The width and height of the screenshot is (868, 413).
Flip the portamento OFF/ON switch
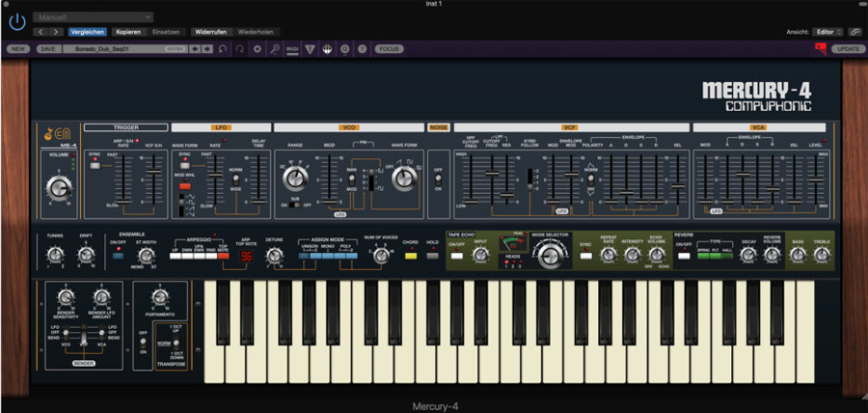[x=143, y=344]
